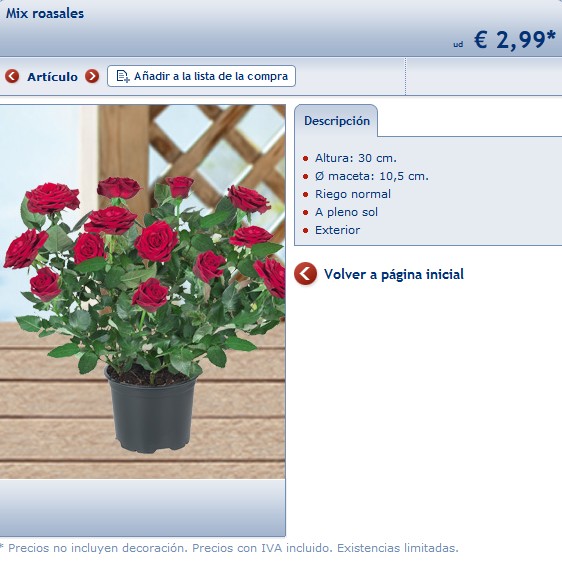The width and height of the screenshot is (562, 561).
Task: Go to the previous article arrow
Action: coord(12,76)
